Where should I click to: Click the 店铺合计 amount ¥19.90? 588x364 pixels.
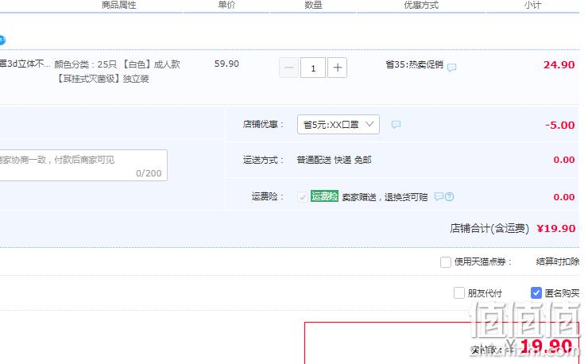click(x=556, y=228)
